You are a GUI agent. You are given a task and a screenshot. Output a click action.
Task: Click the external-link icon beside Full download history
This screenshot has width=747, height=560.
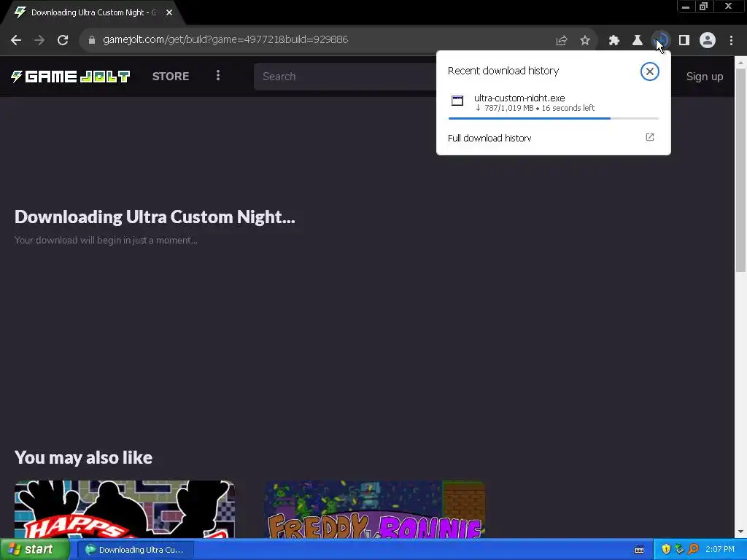650,137
